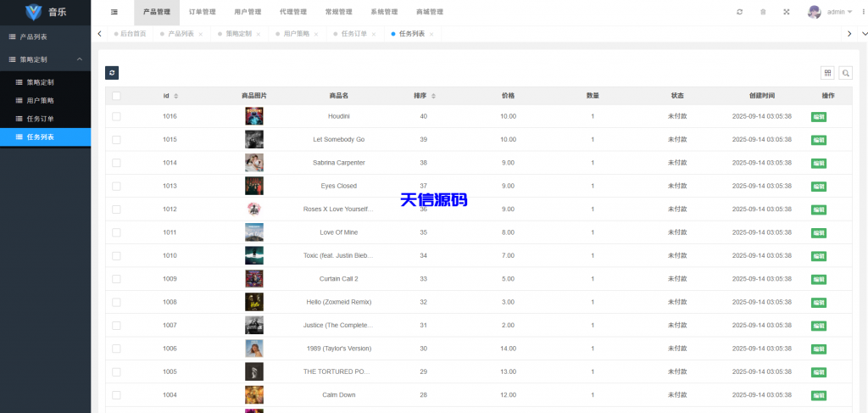Click the V logo icon
The image size is (868, 413).
34,12
